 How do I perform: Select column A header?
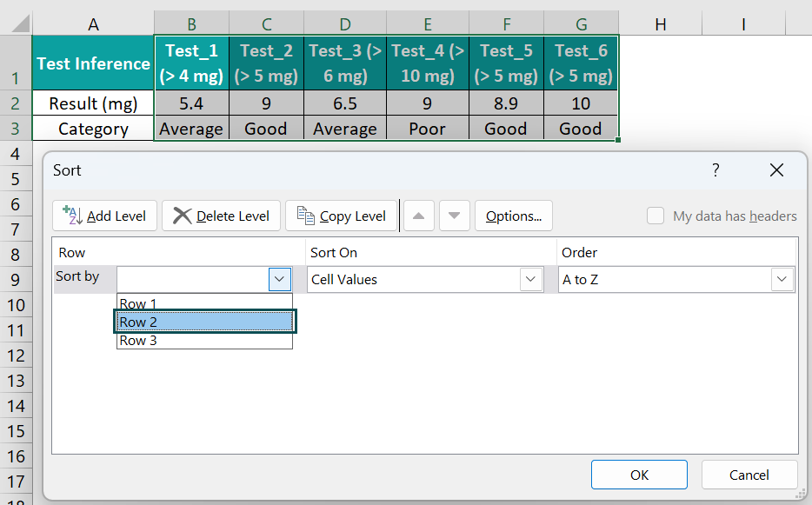[x=93, y=23]
